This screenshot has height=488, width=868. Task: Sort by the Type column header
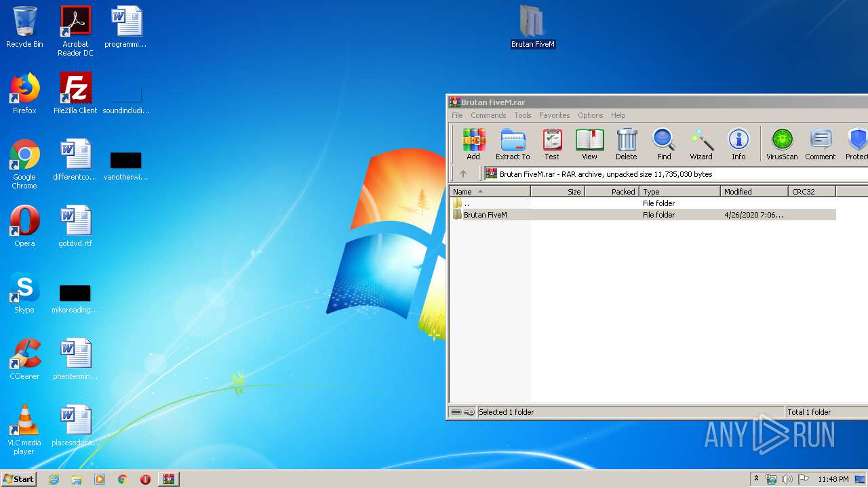tap(679, 192)
